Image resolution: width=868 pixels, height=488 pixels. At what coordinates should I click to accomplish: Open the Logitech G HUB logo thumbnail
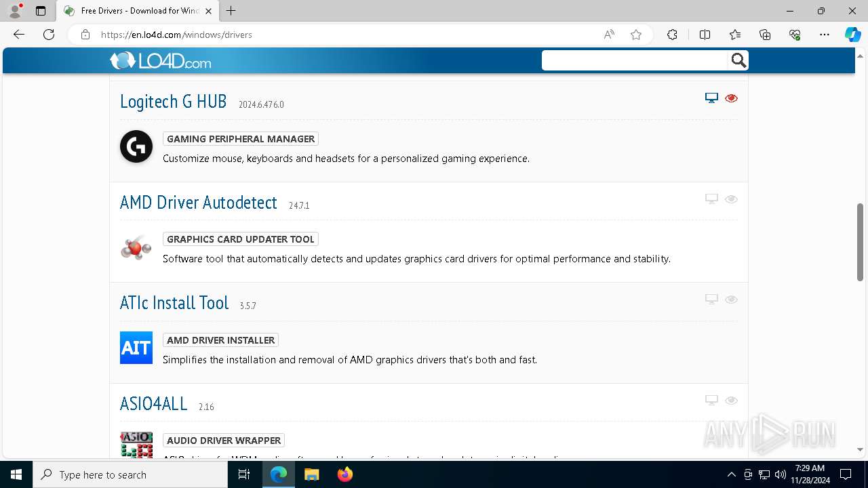coord(136,146)
